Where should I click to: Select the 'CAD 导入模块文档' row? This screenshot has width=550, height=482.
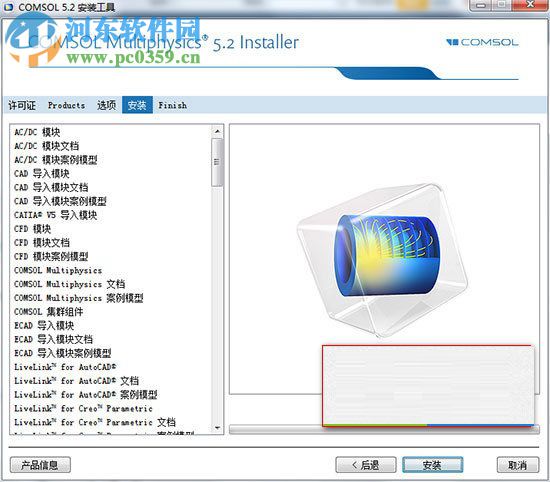111,187
